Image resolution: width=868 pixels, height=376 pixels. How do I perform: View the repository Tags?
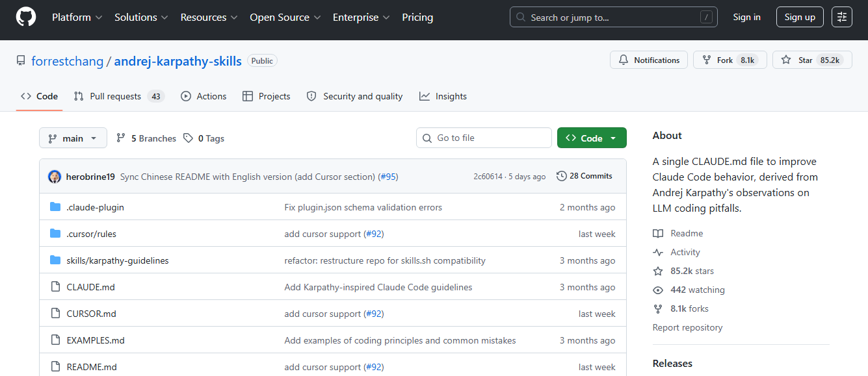[204, 138]
